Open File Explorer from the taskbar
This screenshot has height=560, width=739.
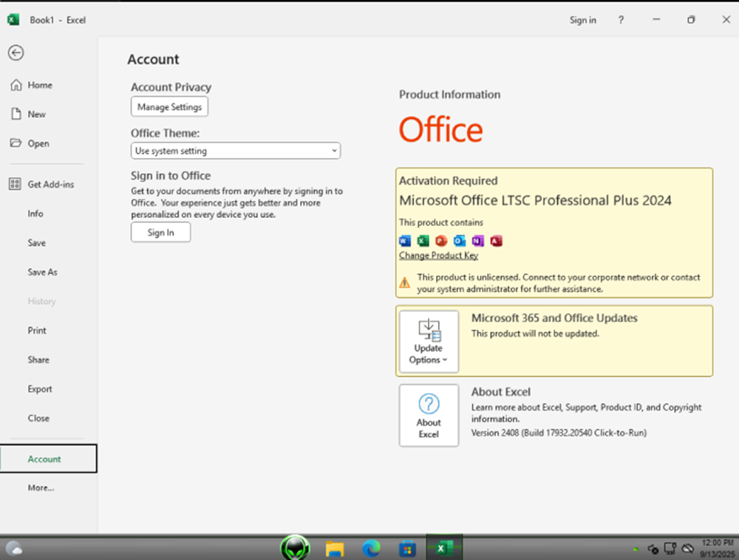(335, 548)
